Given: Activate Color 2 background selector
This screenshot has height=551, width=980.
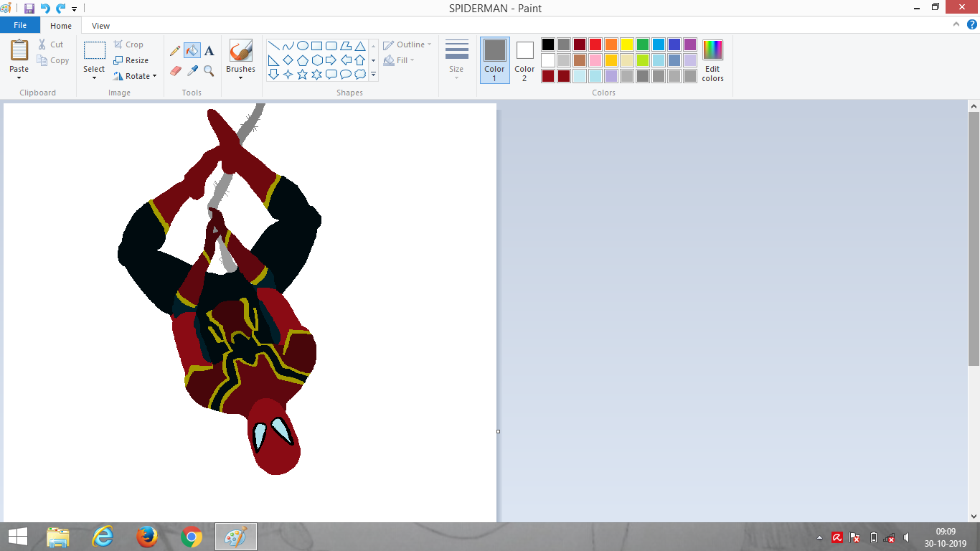Looking at the screenshot, I should (524, 60).
